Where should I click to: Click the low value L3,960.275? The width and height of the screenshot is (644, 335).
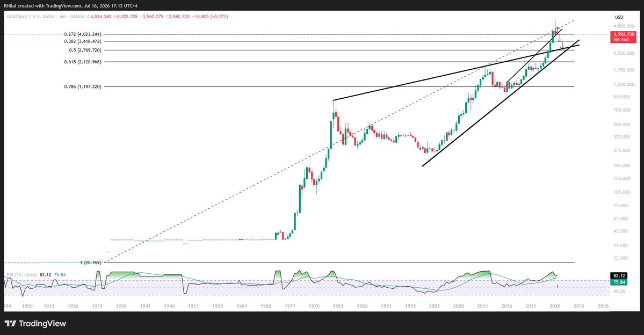pos(151,17)
